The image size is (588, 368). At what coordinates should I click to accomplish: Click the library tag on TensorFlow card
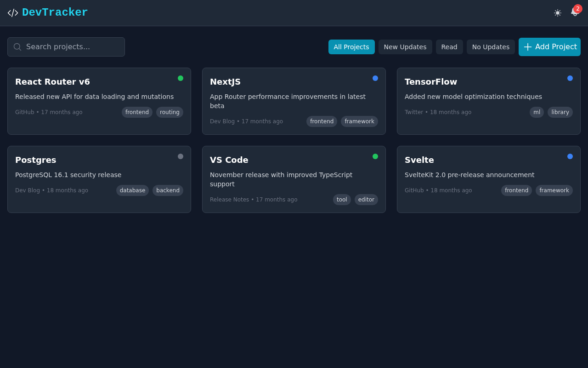[560, 112]
